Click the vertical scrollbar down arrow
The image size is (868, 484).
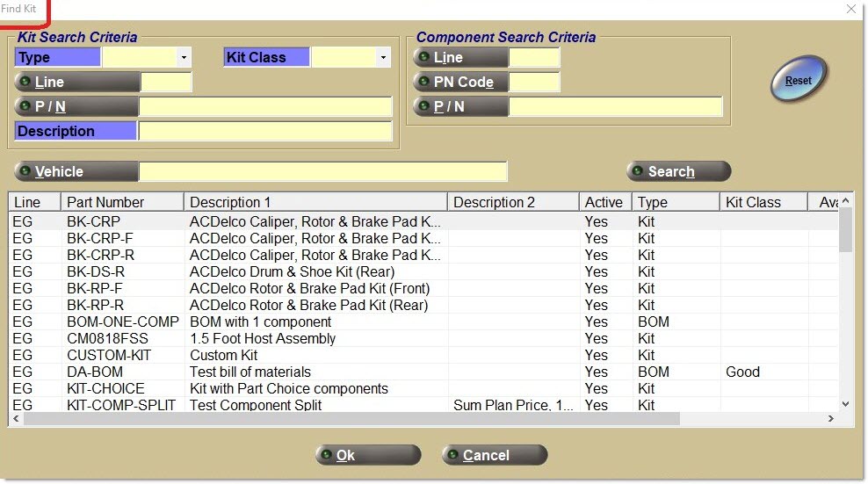pyautogui.click(x=845, y=404)
